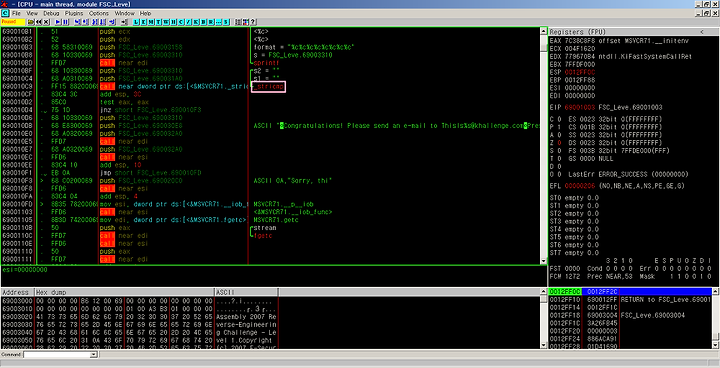Viewport: 720px width, 368px height.
Task: Show Log window (L button)
Action: tap(136, 22)
